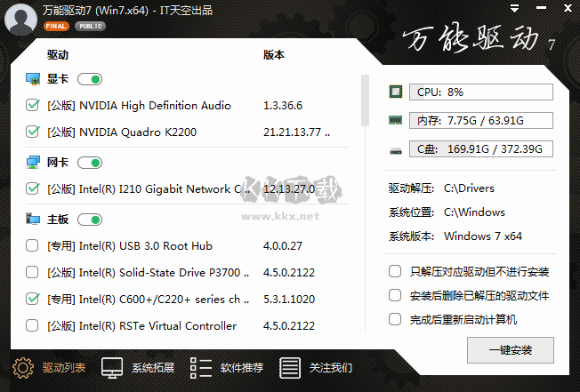Uncheck Intel C600+/C220+ series driver

(x=33, y=299)
